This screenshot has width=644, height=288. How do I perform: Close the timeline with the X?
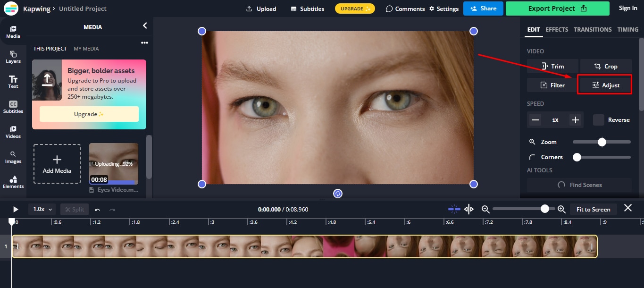[x=628, y=208]
